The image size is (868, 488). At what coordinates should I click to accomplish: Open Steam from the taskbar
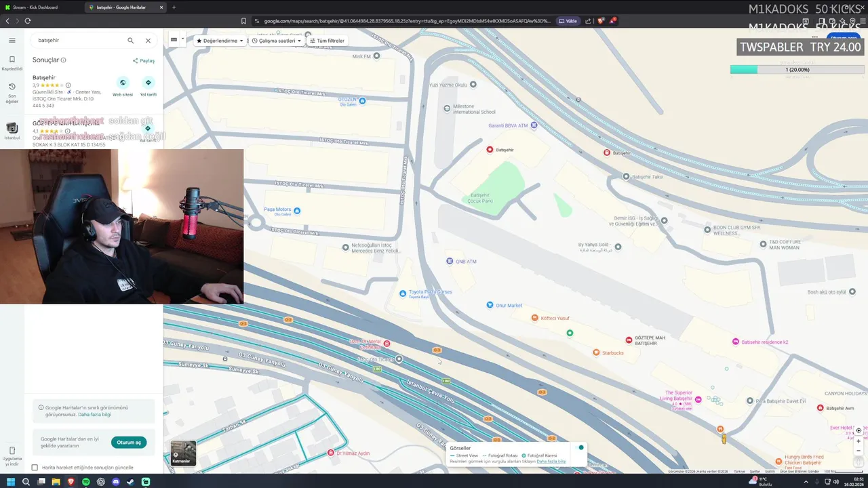tap(130, 482)
